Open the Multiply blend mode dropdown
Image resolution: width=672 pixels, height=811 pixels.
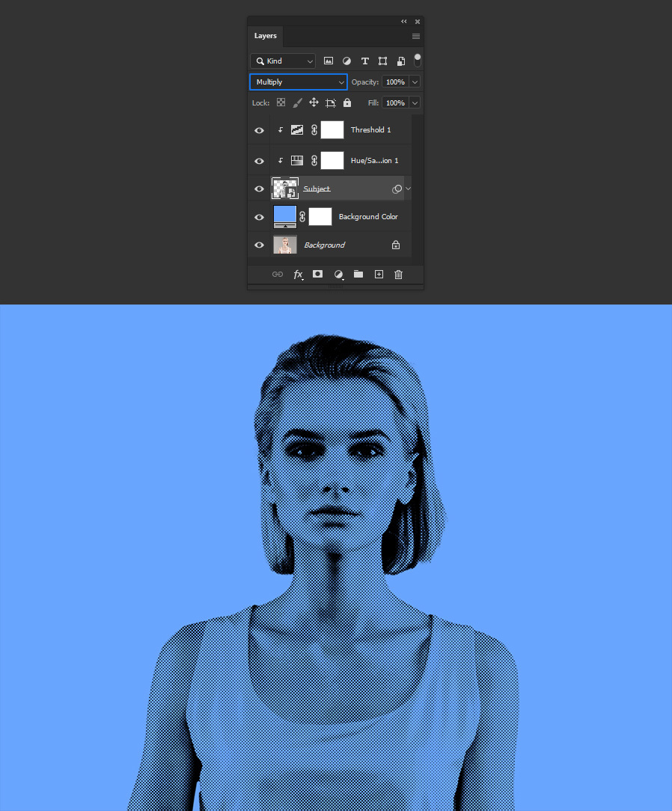click(x=299, y=82)
